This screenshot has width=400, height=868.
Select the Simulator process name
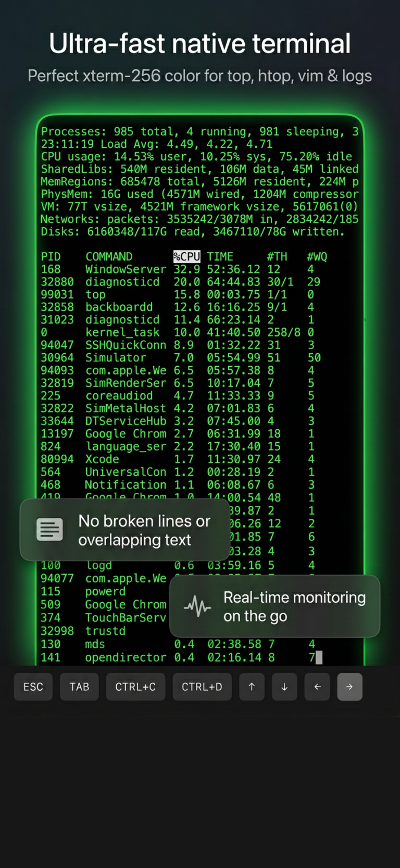[116, 358]
